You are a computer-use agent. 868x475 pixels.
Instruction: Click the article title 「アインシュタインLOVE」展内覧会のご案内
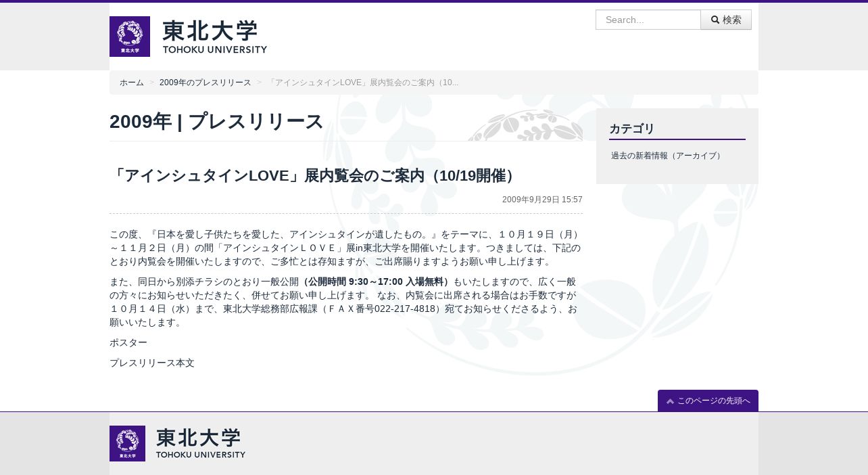(x=315, y=175)
